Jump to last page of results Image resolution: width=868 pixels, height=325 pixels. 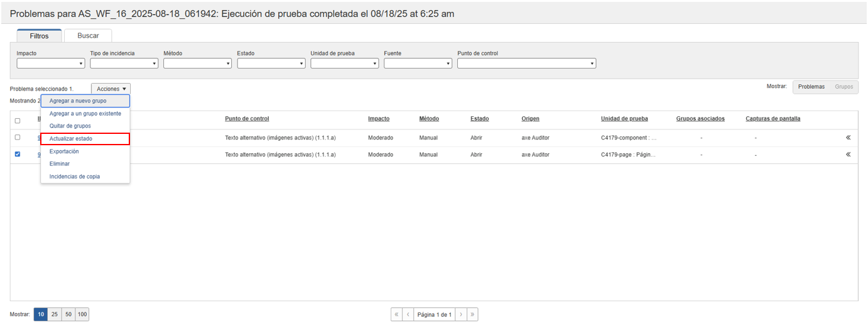pos(472,314)
